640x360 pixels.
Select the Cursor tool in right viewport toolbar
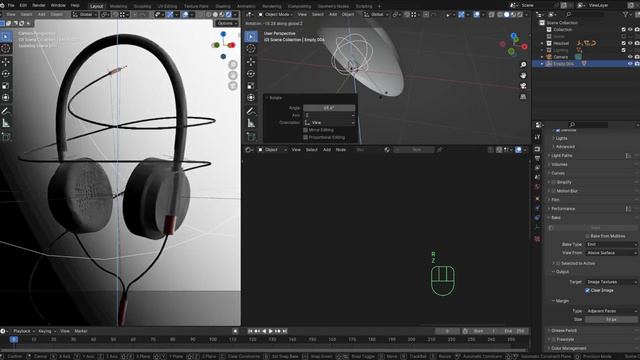pyautogui.click(x=251, y=48)
